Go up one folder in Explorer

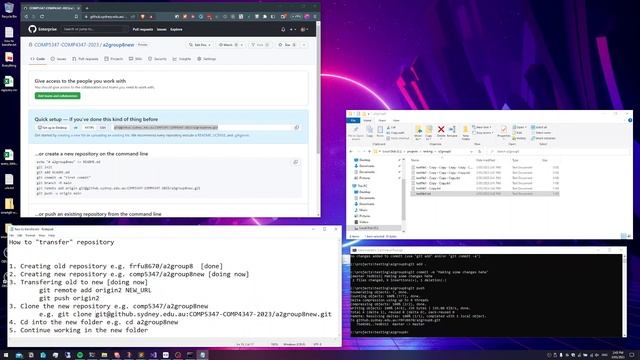click(369, 151)
